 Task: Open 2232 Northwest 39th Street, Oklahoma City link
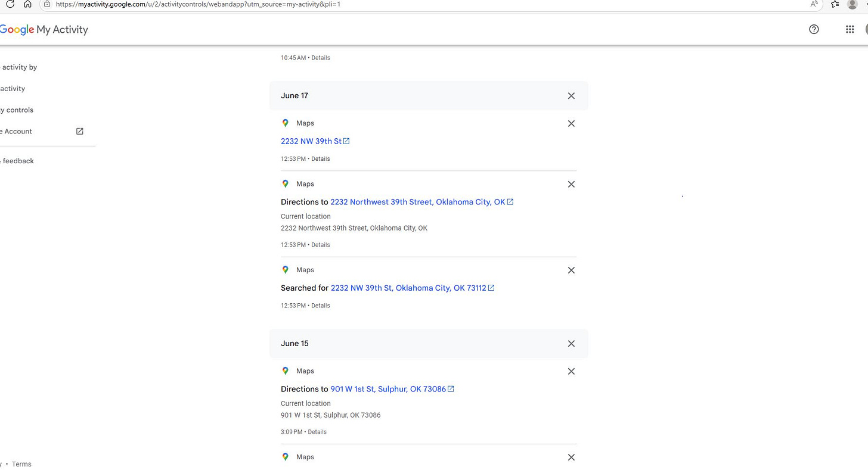coord(421,202)
